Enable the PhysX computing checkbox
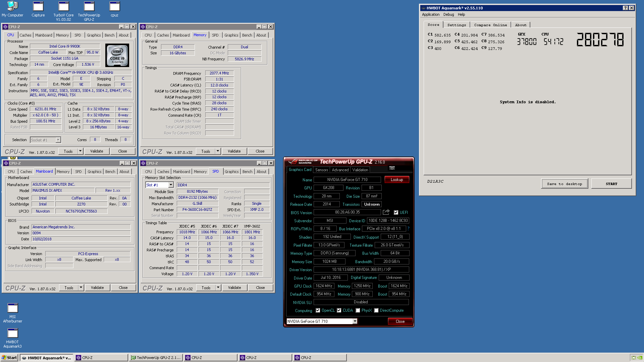The height and width of the screenshot is (362, 644). [x=358, y=310]
